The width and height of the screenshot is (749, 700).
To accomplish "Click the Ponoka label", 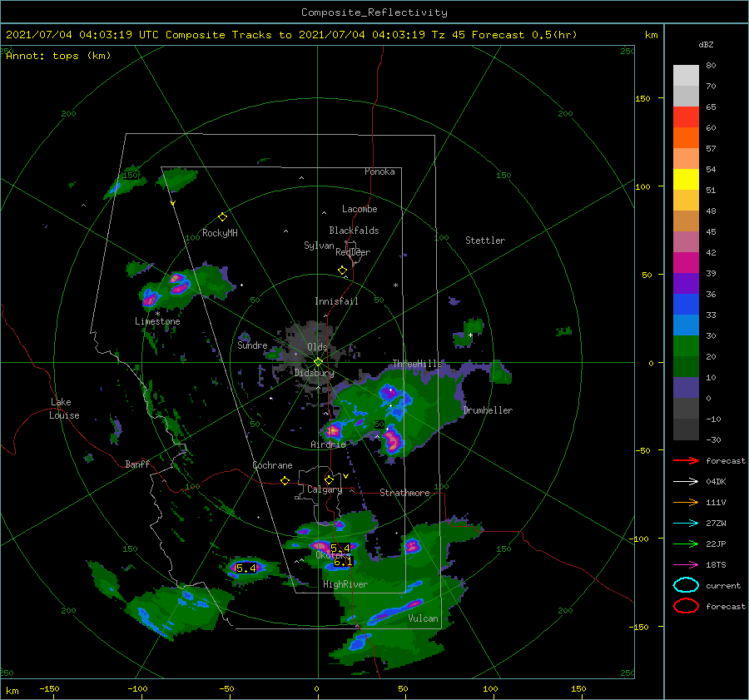I will pyautogui.click(x=379, y=171).
